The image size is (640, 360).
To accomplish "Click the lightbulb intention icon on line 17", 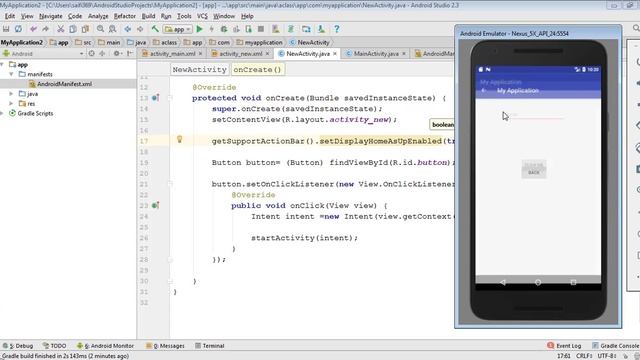I will click(179, 140).
